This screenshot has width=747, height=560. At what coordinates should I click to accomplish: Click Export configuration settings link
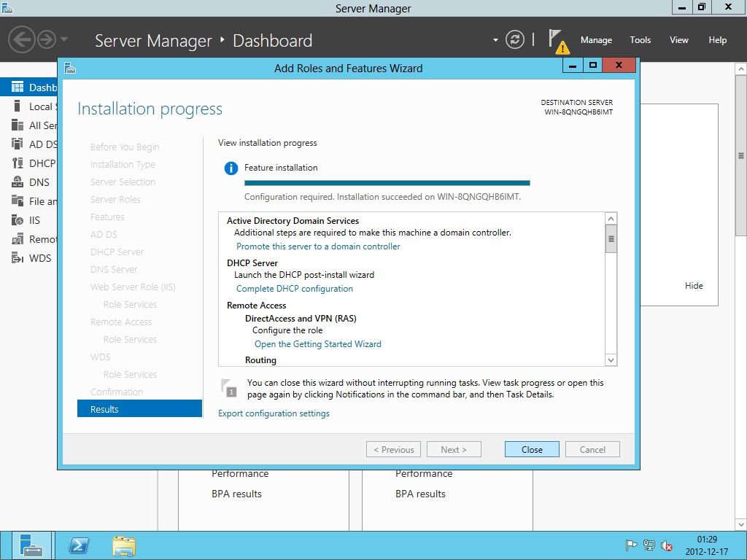(x=274, y=413)
